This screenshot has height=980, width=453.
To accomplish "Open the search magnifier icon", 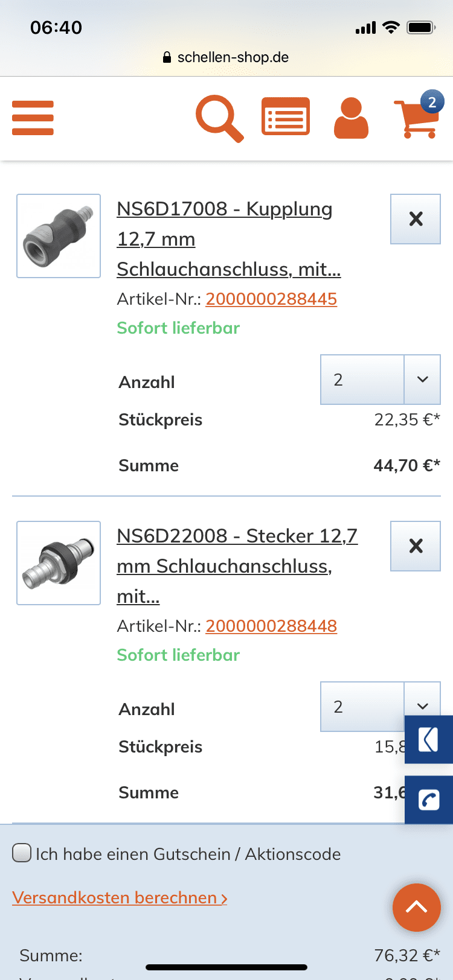I will click(219, 119).
